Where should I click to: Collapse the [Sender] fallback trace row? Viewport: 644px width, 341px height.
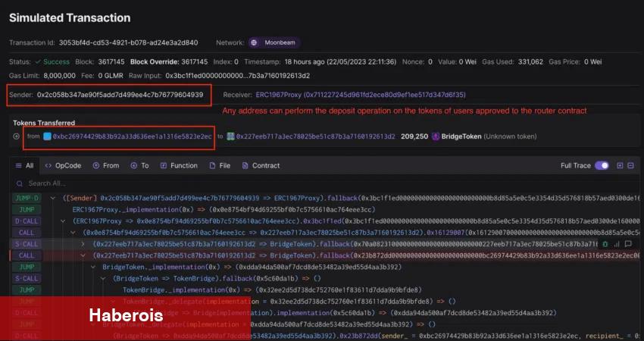pyautogui.click(x=52, y=198)
